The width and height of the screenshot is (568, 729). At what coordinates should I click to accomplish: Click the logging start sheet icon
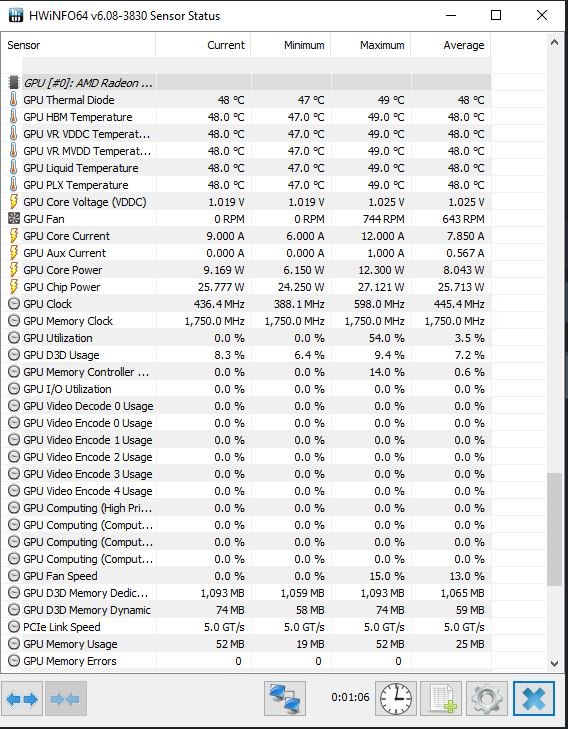click(441, 698)
